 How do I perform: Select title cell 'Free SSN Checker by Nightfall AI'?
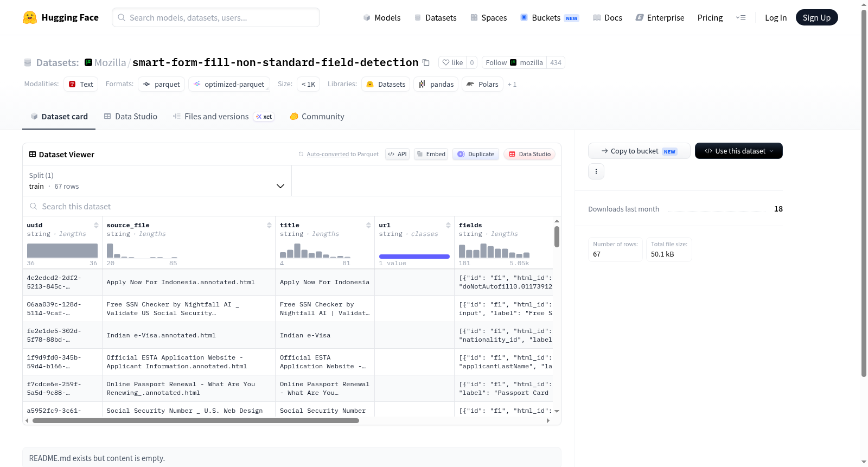pyautogui.click(x=325, y=309)
